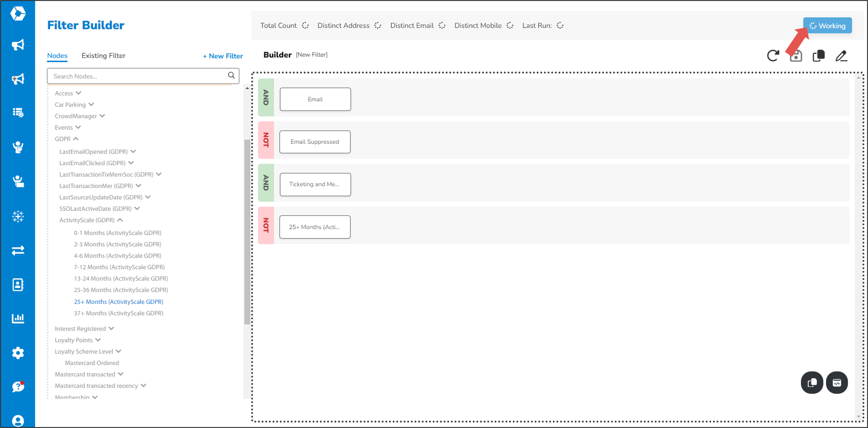Toggle the AND operator on the Email condition
868x428 pixels.
(266, 99)
